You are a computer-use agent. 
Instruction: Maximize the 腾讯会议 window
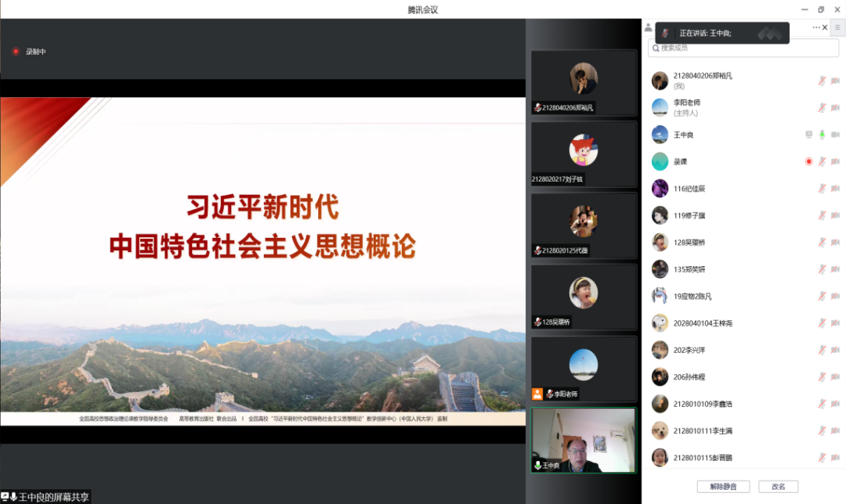pyautogui.click(x=820, y=9)
